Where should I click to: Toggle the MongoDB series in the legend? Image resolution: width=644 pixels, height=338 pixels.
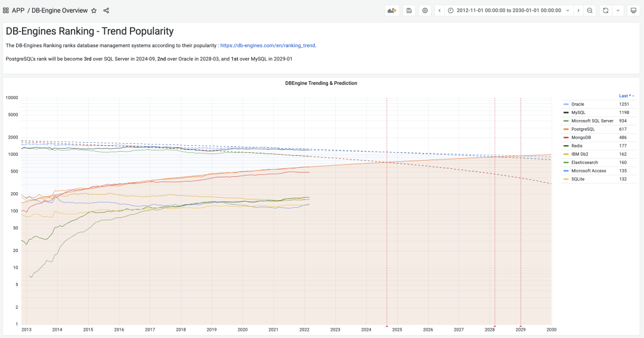pyautogui.click(x=581, y=137)
